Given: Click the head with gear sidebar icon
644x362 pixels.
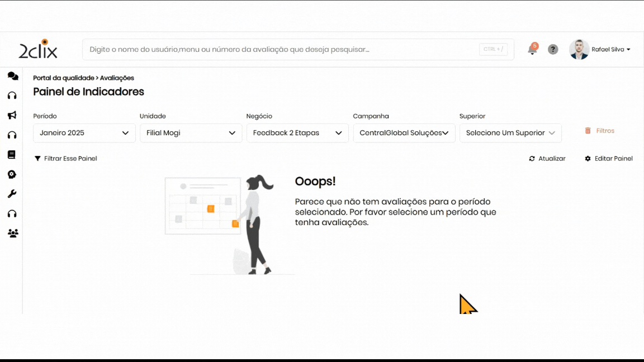Looking at the screenshot, I should pos(12,174).
